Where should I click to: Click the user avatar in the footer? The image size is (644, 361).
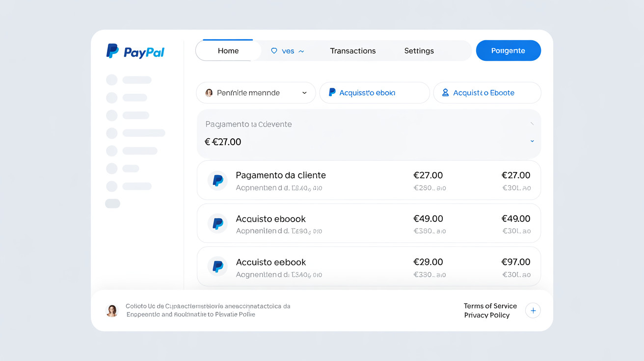coord(112,310)
